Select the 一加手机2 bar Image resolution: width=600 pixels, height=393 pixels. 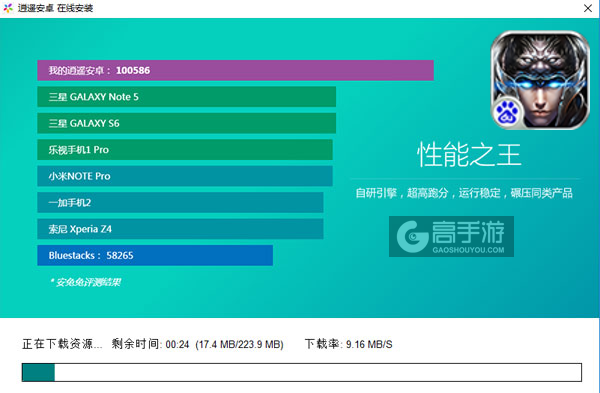click(180, 202)
